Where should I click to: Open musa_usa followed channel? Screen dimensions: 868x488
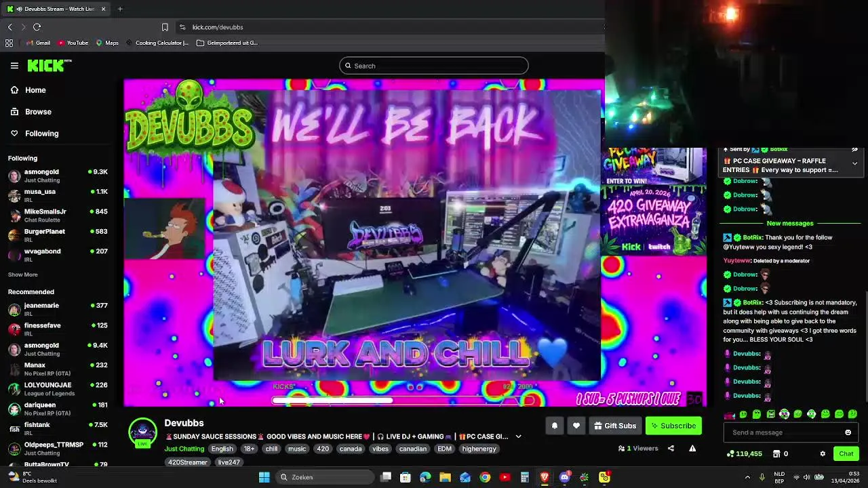point(58,195)
